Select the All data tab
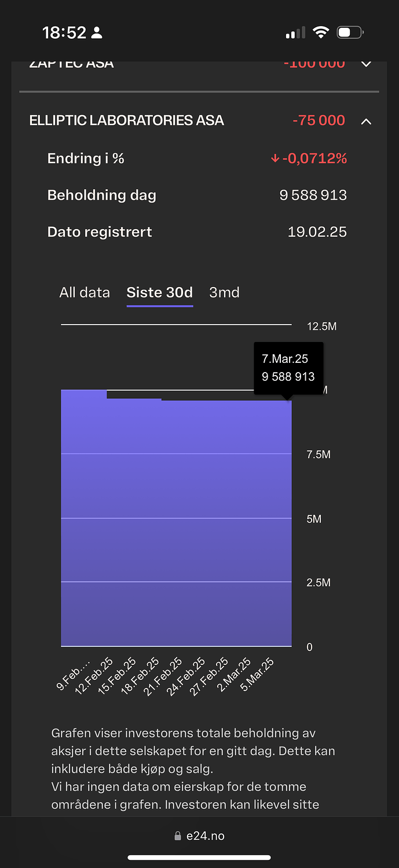The width and height of the screenshot is (399, 868). click(x=85, y=292)
